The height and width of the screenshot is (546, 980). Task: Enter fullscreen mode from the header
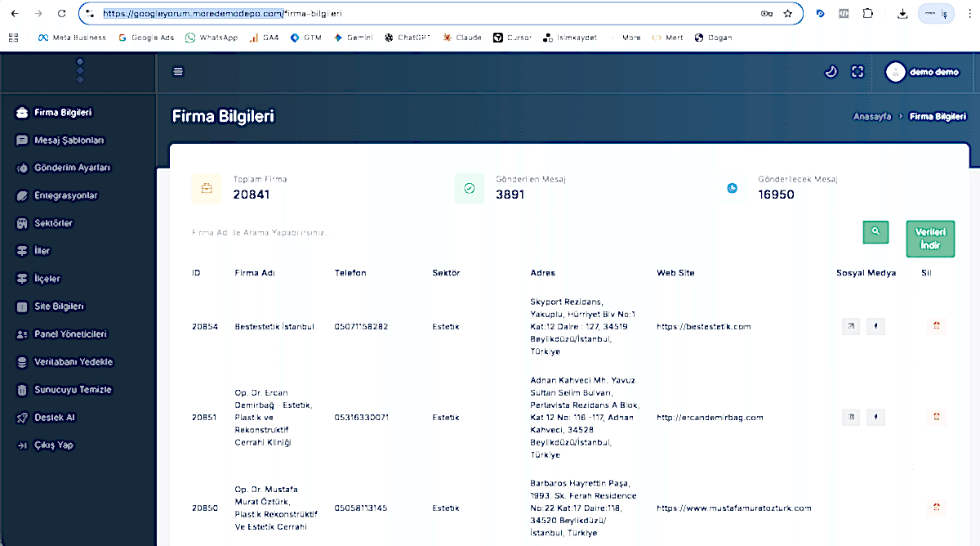[857, 72]
